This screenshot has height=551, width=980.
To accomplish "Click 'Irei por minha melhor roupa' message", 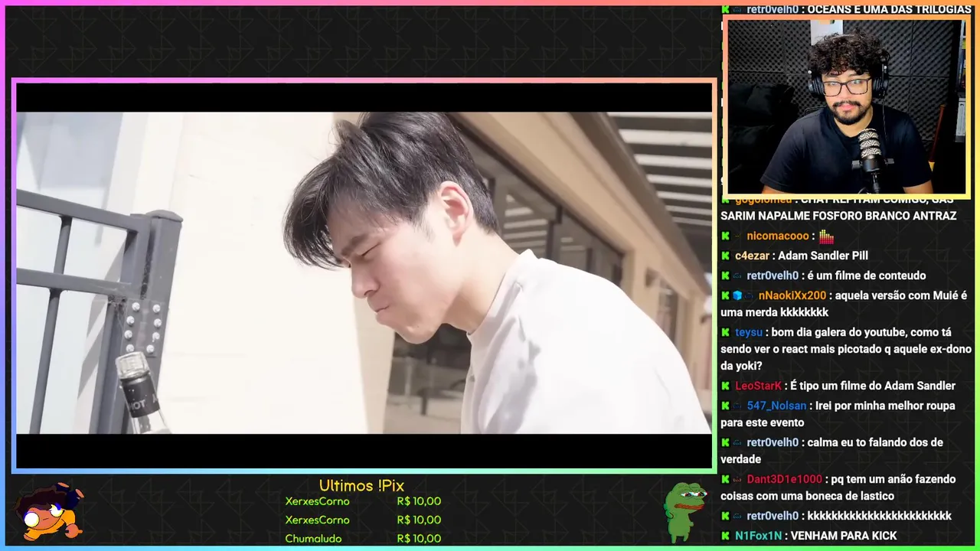I will 838,414.
